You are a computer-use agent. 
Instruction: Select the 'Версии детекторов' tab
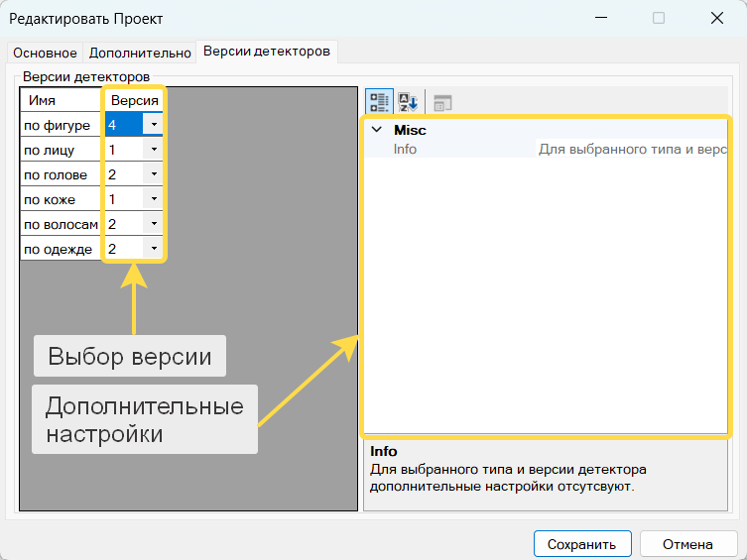(x=267, y=52)
